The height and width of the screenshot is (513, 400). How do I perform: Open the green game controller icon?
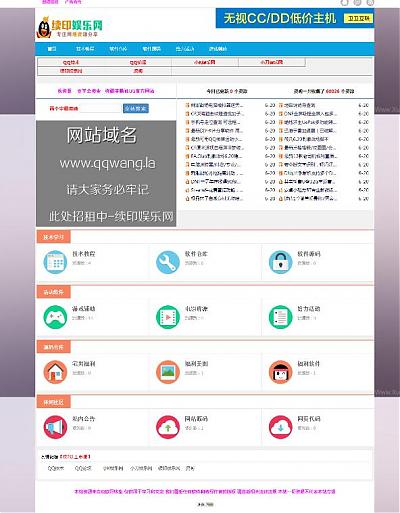[55, 317]
